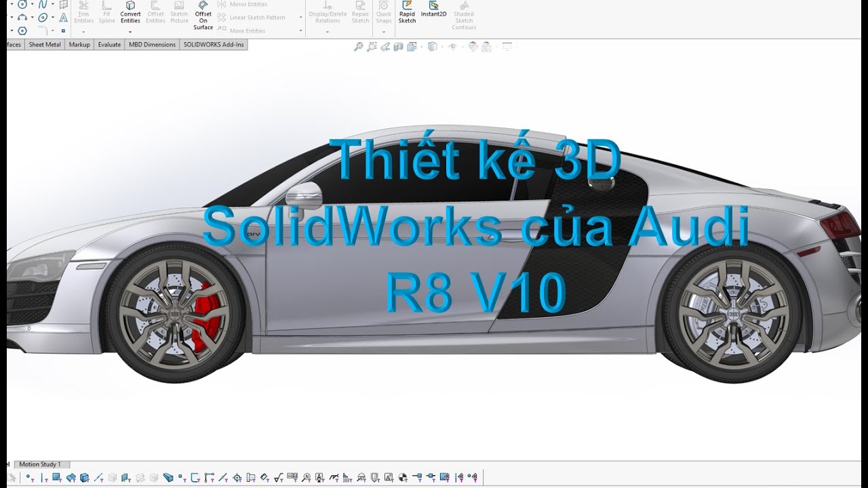Select the Polygon tool
This screenshot has width=868, height=488.
point(22,30)
